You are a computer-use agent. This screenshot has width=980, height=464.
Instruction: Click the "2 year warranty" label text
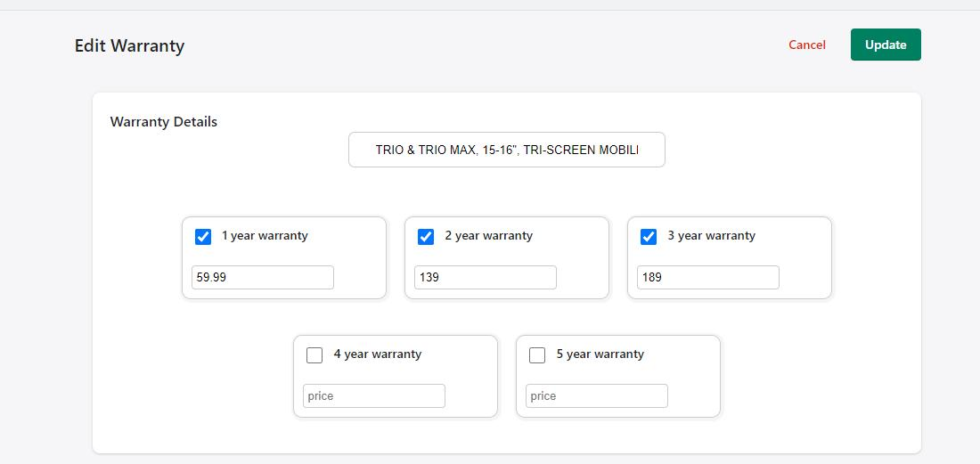tap(488, 236)
